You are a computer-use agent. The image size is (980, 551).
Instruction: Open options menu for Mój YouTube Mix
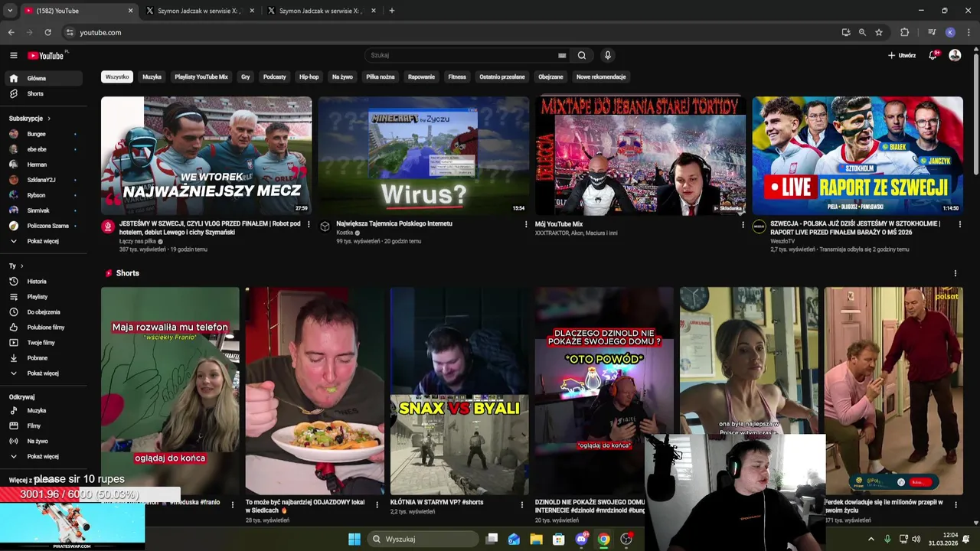click(743, 224)
